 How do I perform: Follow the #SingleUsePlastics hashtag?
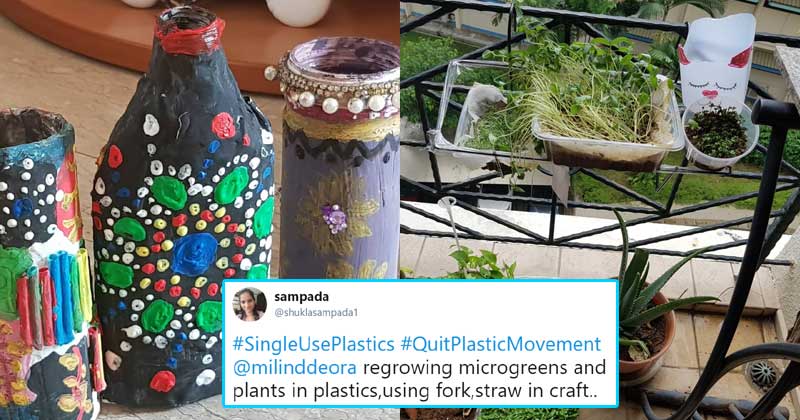pyautogui.click(x=313, y=344)
